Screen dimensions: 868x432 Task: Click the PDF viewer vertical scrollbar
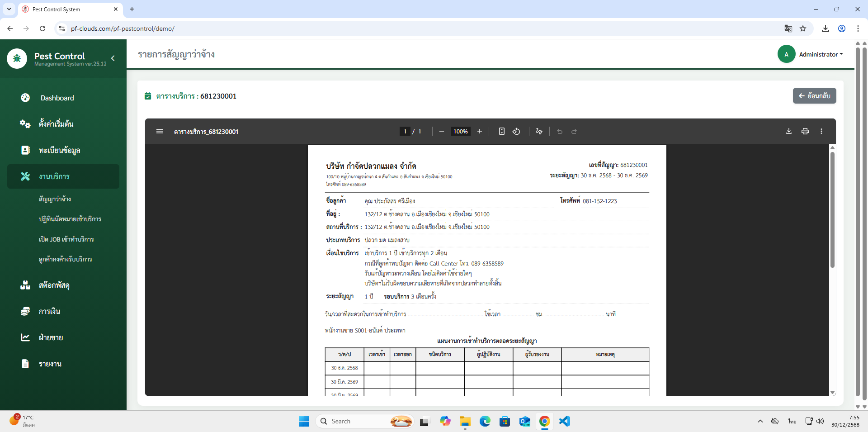click(x=832, y=209)
